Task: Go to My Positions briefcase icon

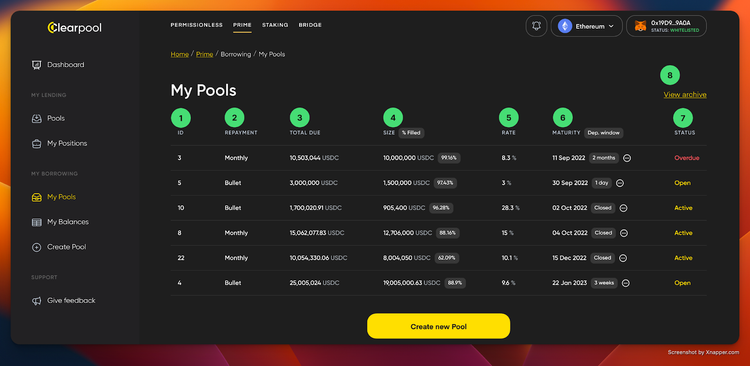Action: [36, 143]
